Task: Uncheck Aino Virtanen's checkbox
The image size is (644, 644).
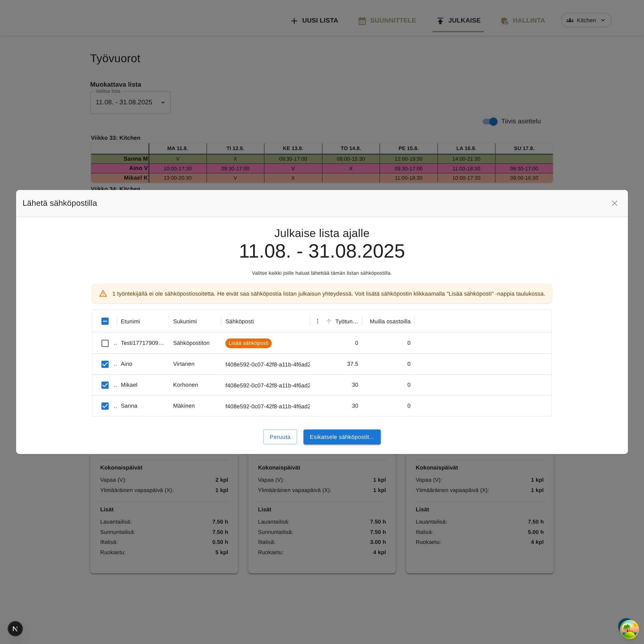Action: [105, 364]
